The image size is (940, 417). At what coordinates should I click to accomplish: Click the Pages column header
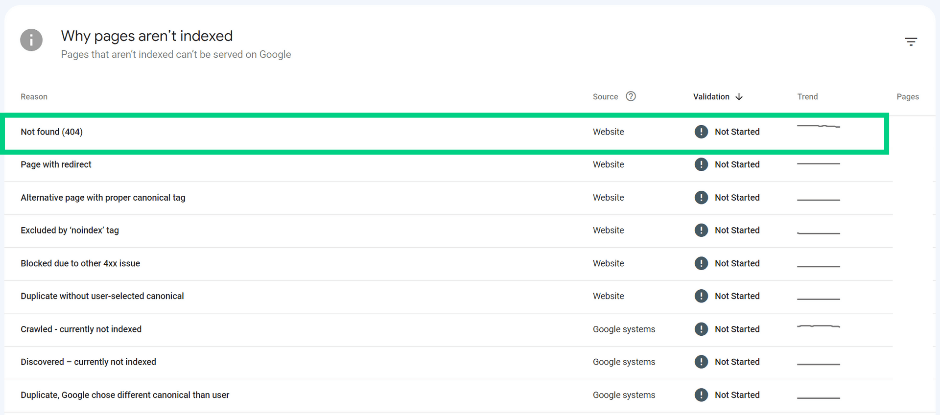click(x=908, y=96)
